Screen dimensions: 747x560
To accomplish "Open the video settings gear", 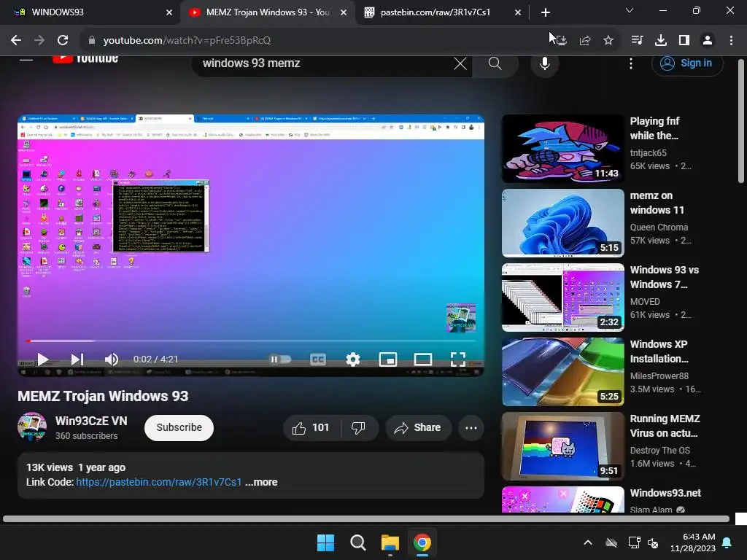I will (352, 359).
